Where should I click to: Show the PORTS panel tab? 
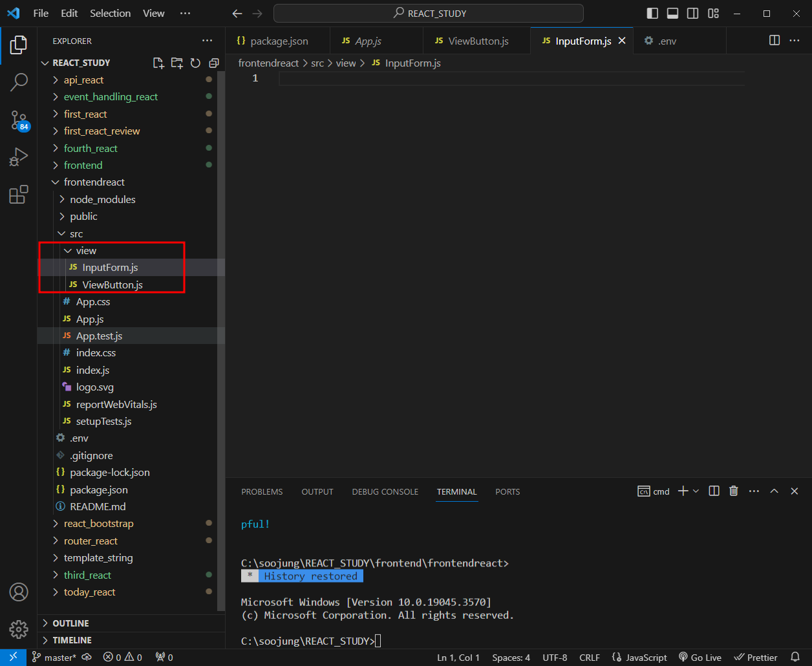pyautogui.click(x=507, y=492)
